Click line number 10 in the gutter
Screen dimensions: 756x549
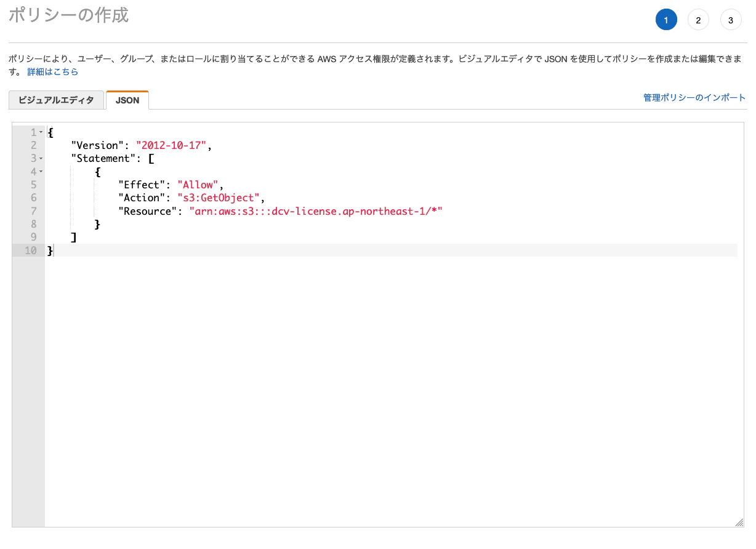point(31,250)
